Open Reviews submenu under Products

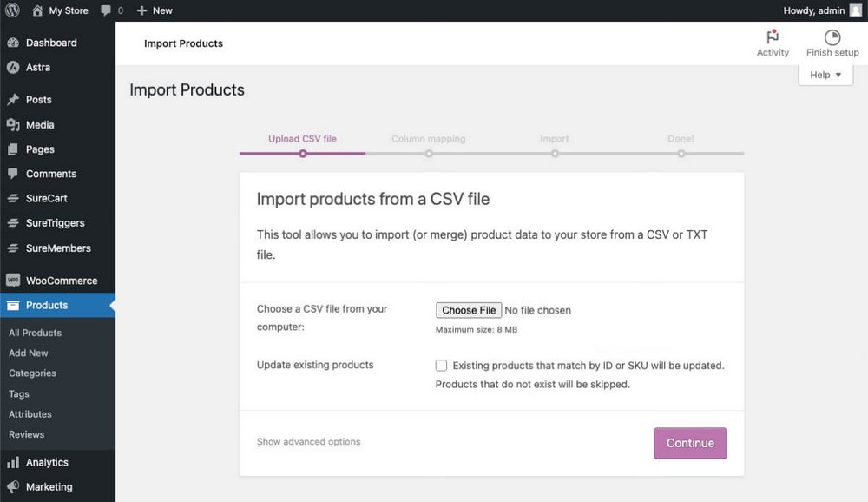[27, 435]
